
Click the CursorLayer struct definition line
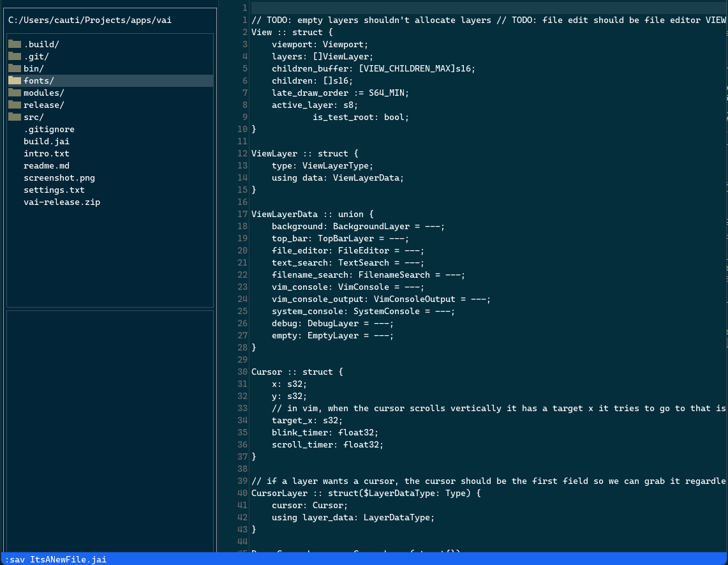pos(366,493)
